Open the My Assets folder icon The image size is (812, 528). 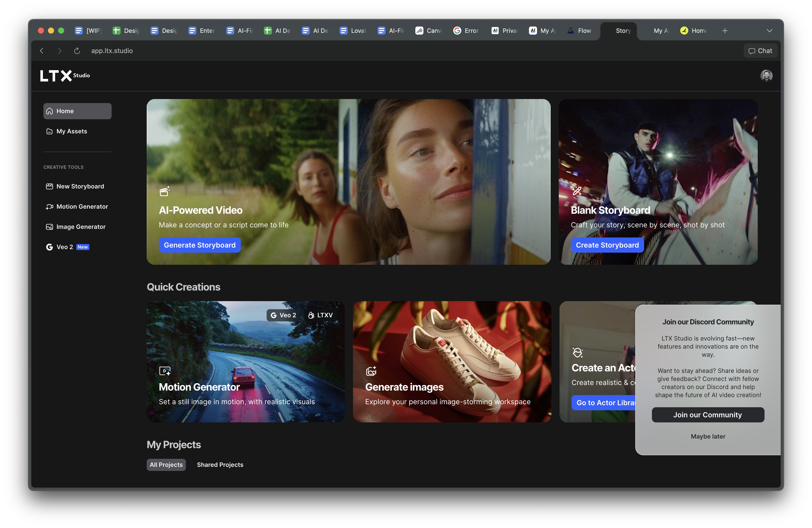[x=49, y=131]
